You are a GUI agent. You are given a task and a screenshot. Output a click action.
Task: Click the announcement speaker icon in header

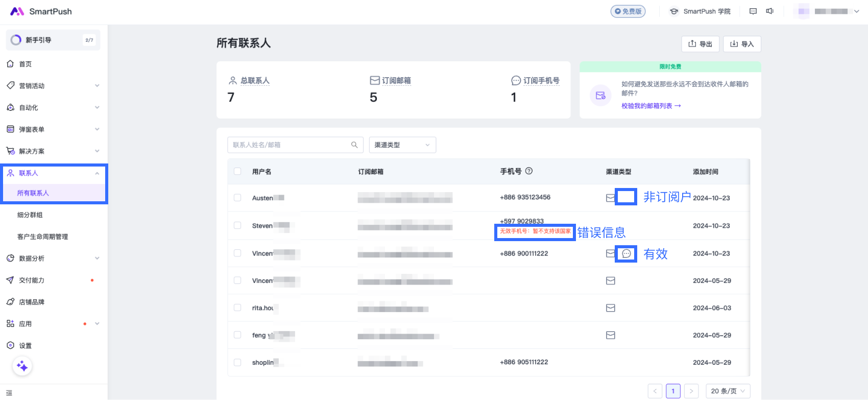770,11
